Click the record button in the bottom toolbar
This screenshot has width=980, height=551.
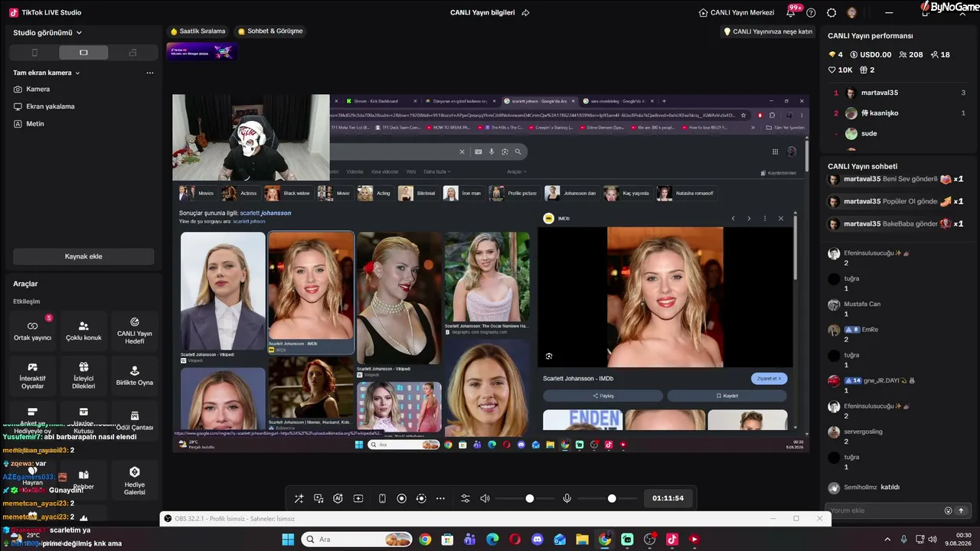[401, 498]
